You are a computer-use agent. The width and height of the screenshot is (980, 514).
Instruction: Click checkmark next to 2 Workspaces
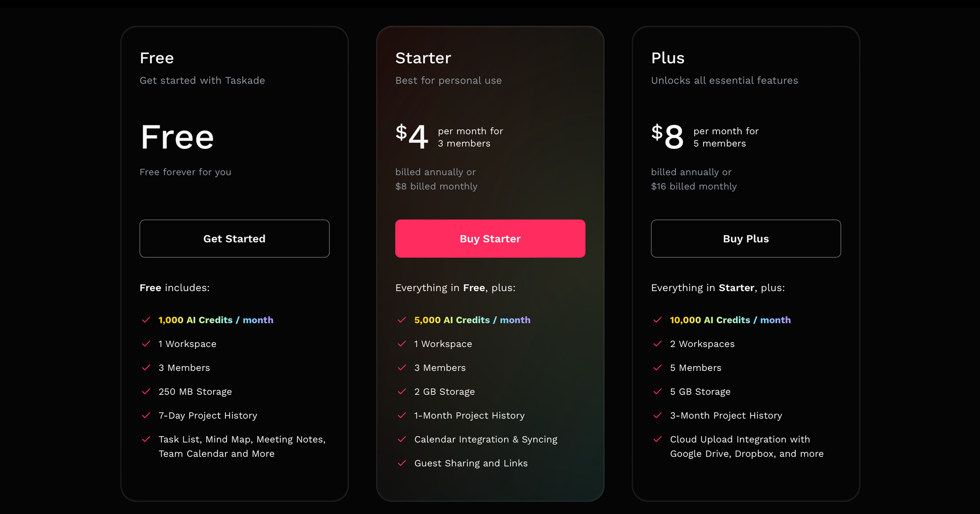(658, 344)
